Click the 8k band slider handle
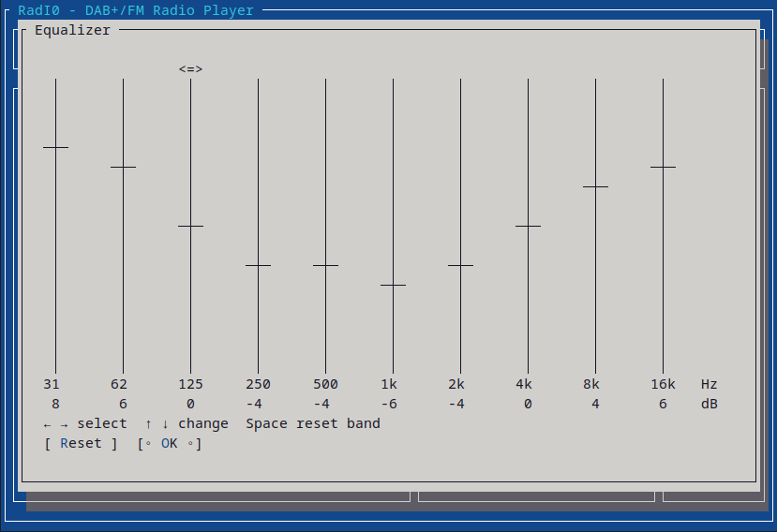Image resolution: width=777 pixels, height=532 pixels. 595,186
